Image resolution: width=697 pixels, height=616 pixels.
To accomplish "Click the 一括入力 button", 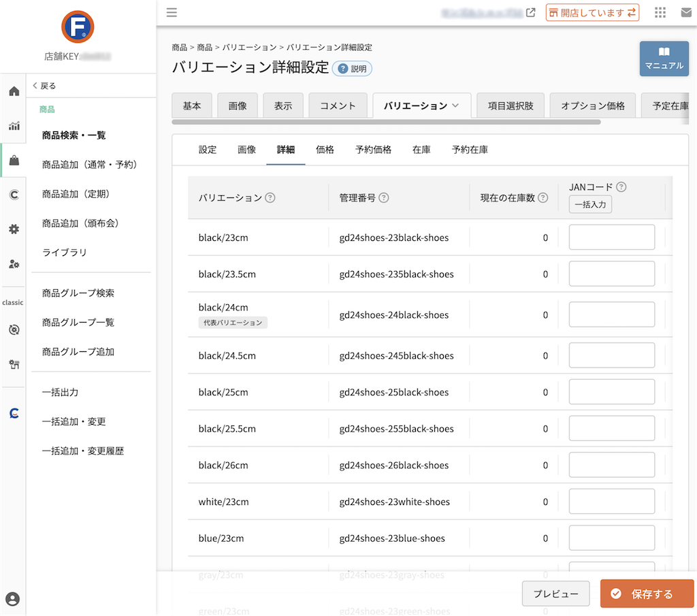I will (x=590, y=204).
